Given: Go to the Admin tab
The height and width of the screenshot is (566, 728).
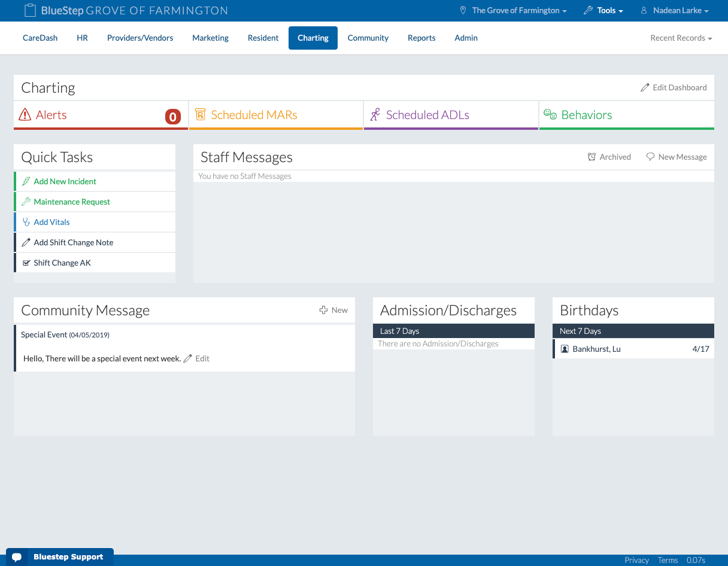Looking at the screenshot, I should point(466,38).
